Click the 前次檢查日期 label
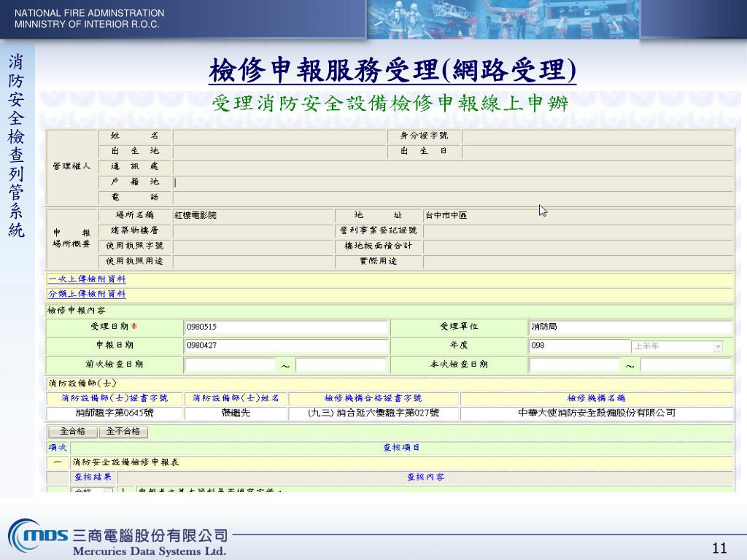Image resolution: width=747 pixels, height=560 pixels. pos(115,365)
